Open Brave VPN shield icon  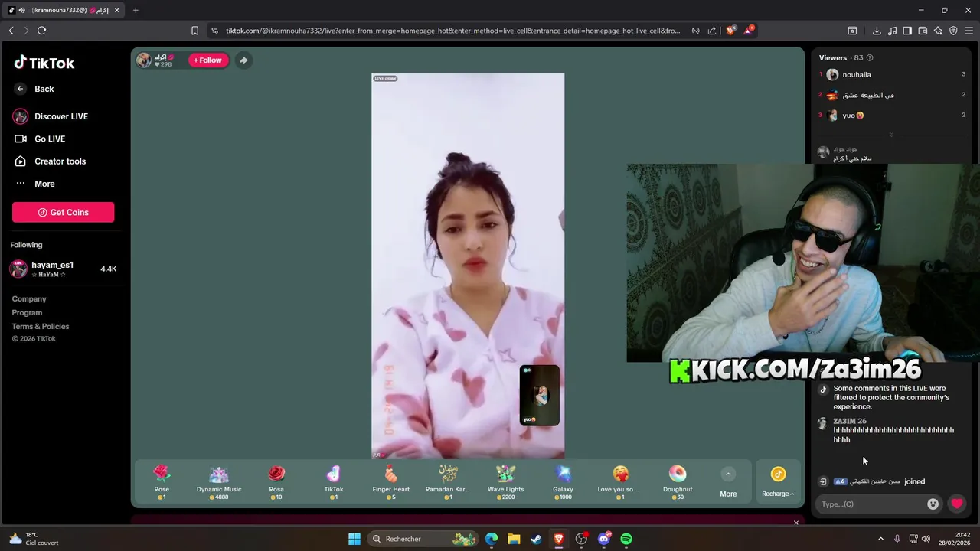953,31
